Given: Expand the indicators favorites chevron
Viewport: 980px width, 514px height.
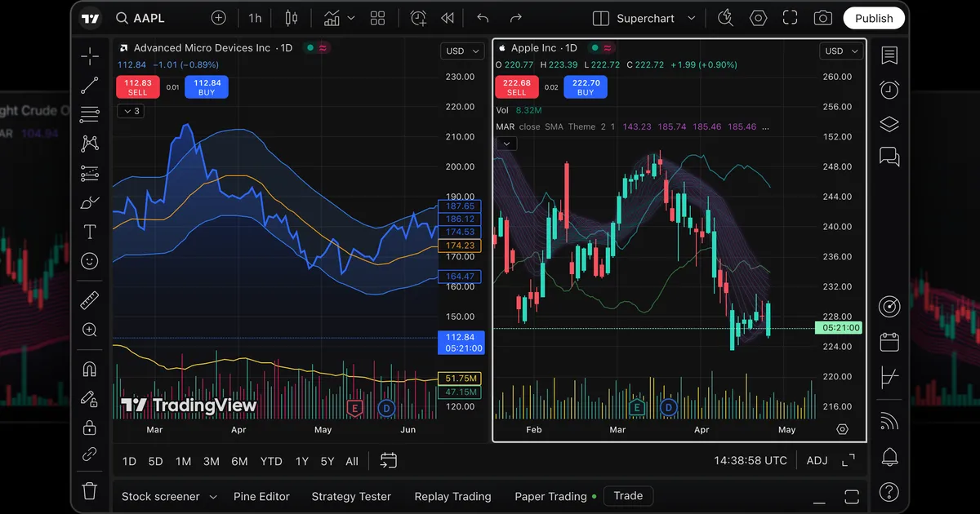Looking at the screenshot, I should coord(351,18).
